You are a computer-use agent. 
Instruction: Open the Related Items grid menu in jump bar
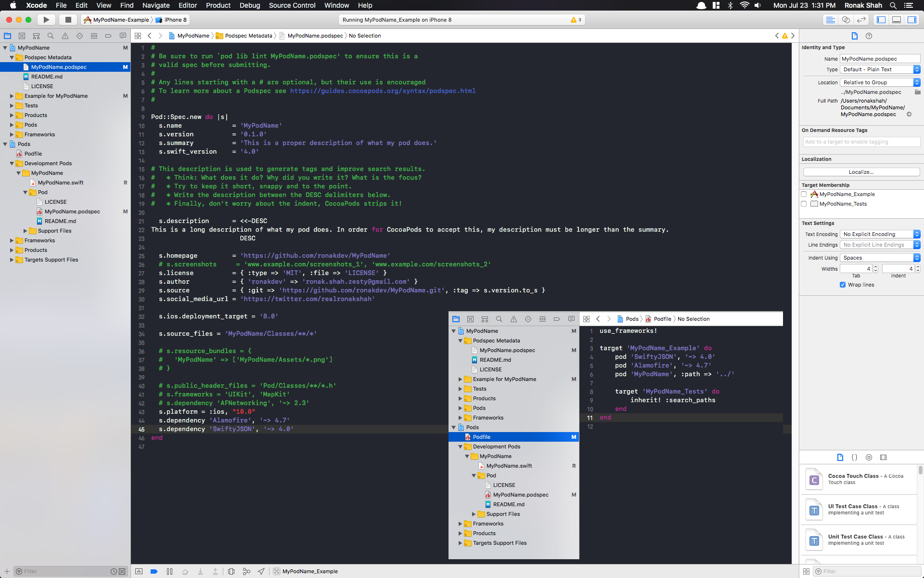[138, 36]
